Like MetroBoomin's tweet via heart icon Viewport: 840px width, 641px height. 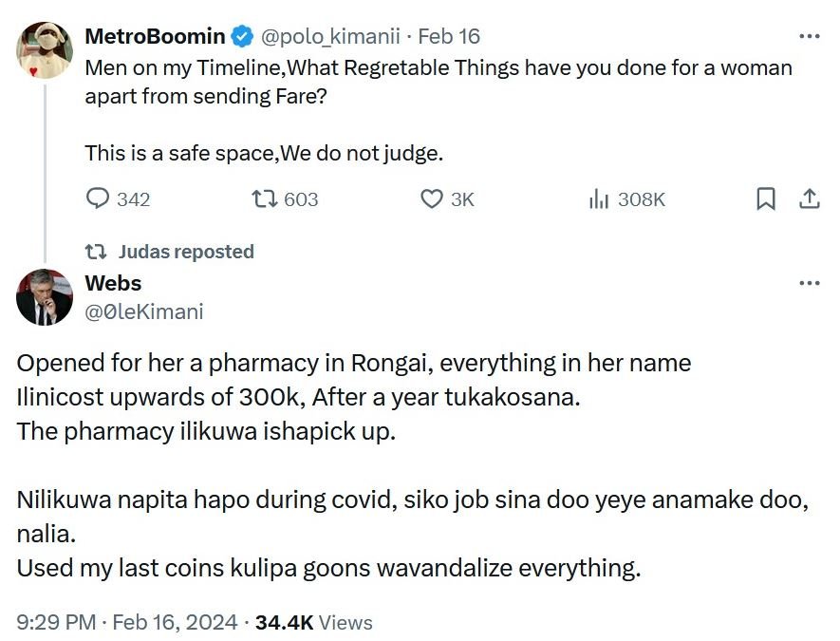point(432,199)
